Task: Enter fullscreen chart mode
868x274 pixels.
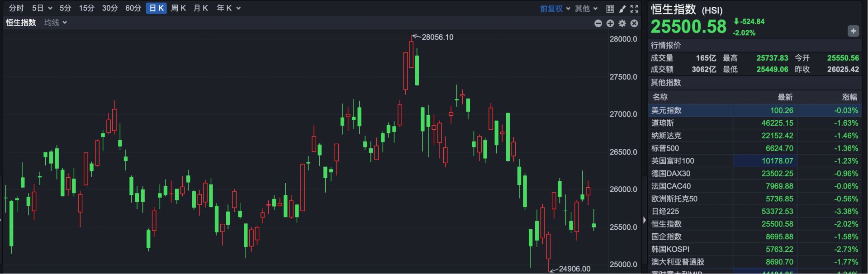Action: (x=634, y=9)
